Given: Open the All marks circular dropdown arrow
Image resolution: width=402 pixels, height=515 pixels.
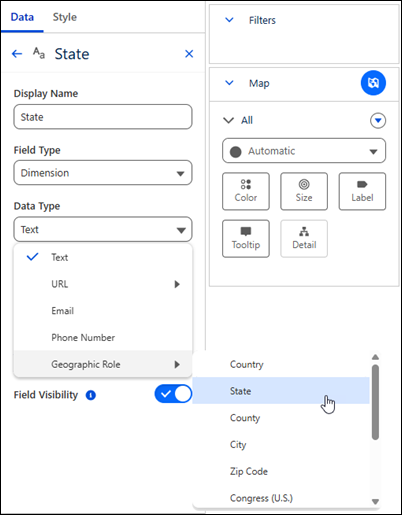Looking at the screenshot, I should coord(378,120).
